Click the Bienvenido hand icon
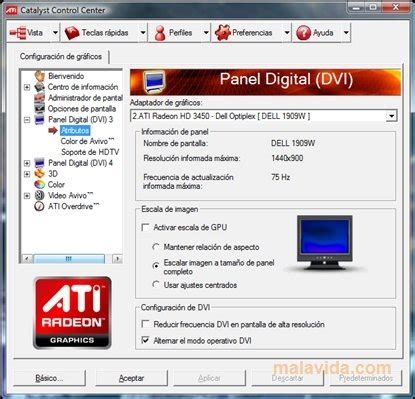The image size is (415, 399). point(40,76)
